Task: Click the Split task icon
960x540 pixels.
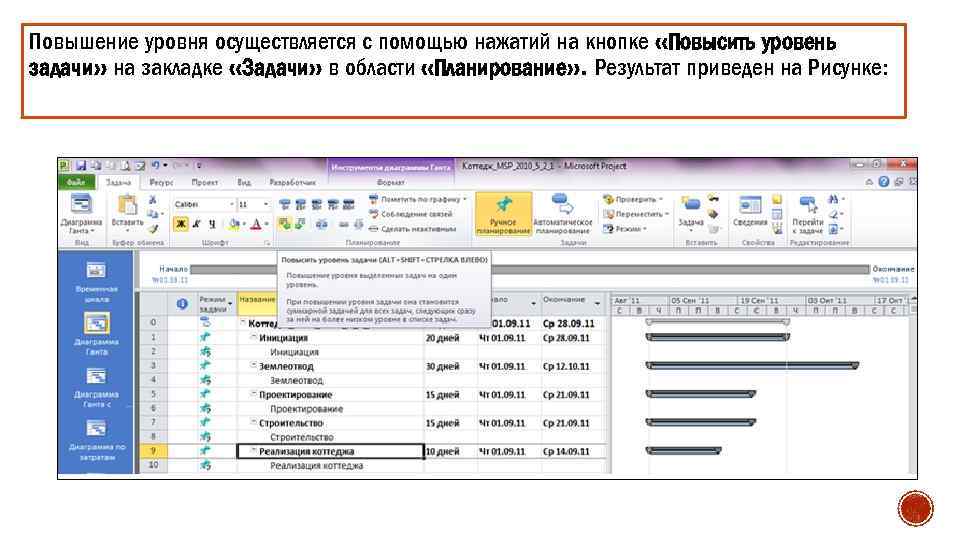Action: point(321,225)
